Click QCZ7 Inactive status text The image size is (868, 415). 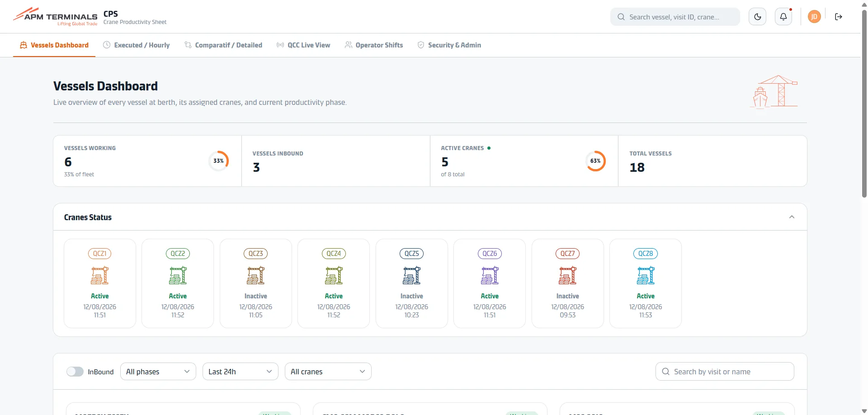point(568,296)
